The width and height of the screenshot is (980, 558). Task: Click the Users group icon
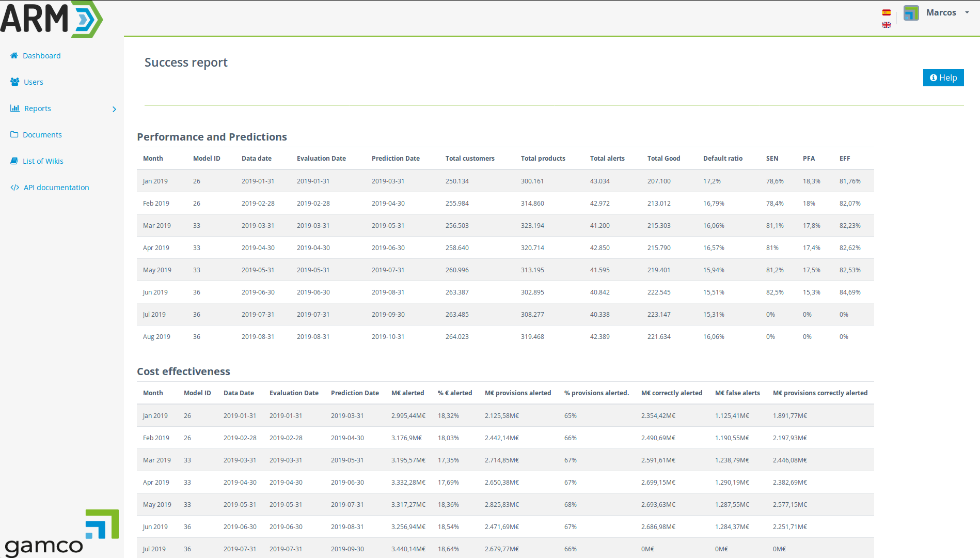coord(15,82)
